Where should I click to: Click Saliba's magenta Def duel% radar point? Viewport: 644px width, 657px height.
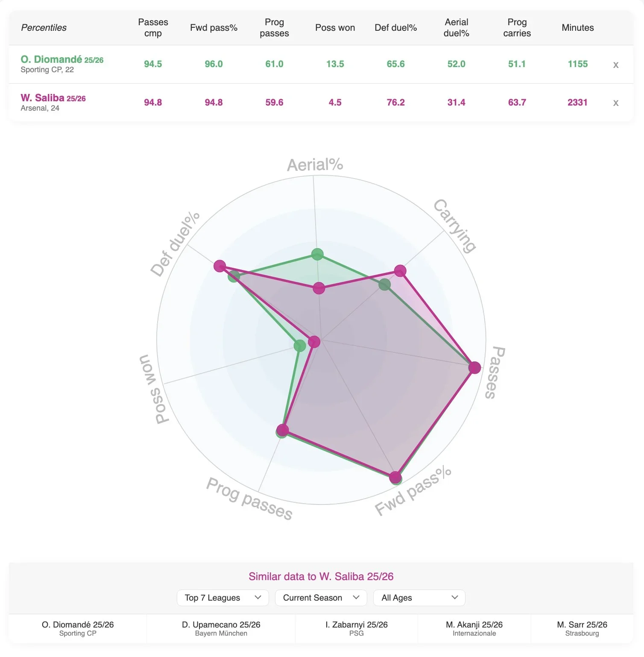point(220,266)
